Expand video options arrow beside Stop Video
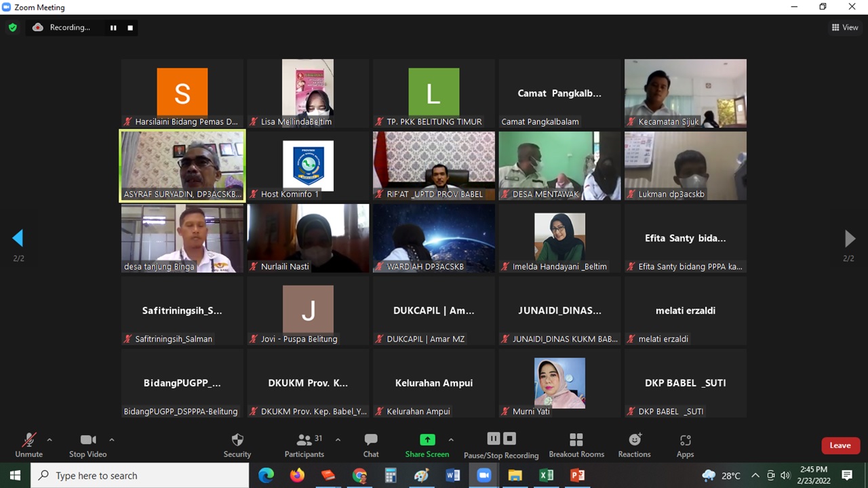The height and width of the screenshot is (488, 868). [112, 440]
